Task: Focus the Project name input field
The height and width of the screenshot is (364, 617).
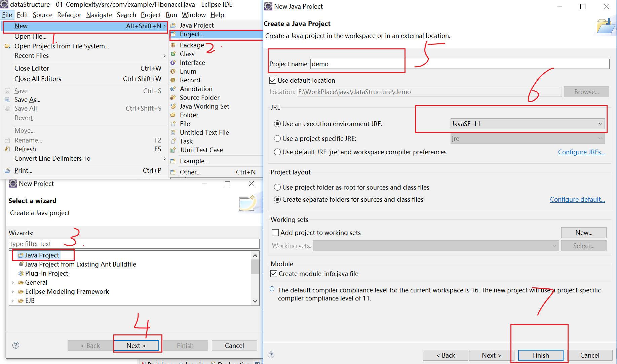Action: tap(460, 64)
